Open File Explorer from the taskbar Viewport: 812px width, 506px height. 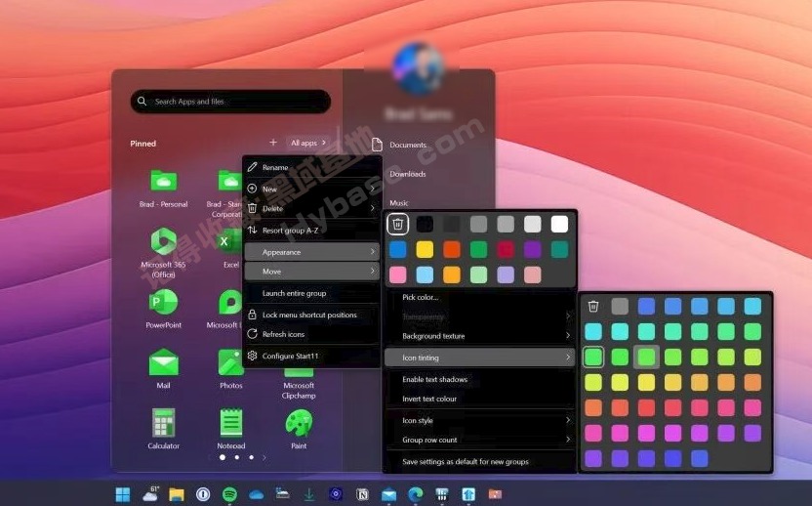pos(177,494)
